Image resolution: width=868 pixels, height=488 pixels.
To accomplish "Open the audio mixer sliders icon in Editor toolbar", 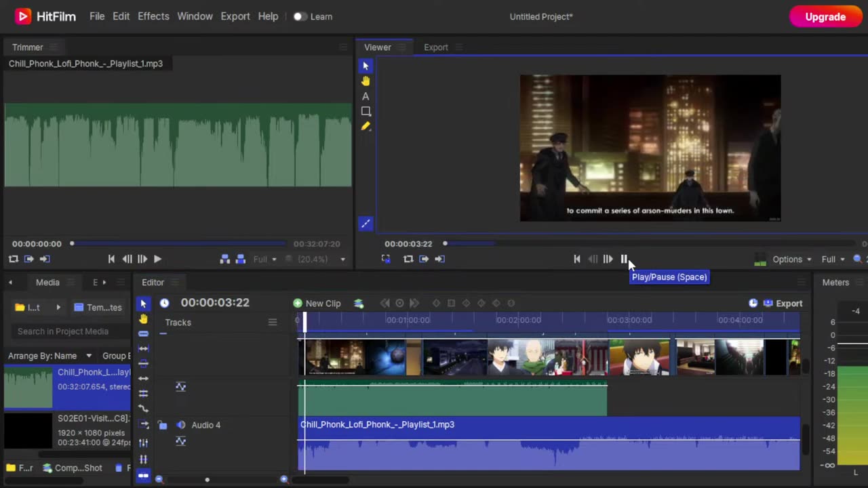I will [x=143, y=443].
